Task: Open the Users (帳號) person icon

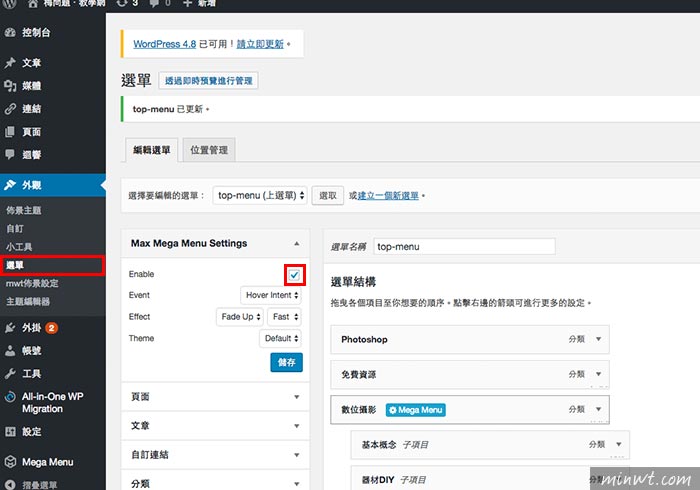Action: (x=10, y=351)
